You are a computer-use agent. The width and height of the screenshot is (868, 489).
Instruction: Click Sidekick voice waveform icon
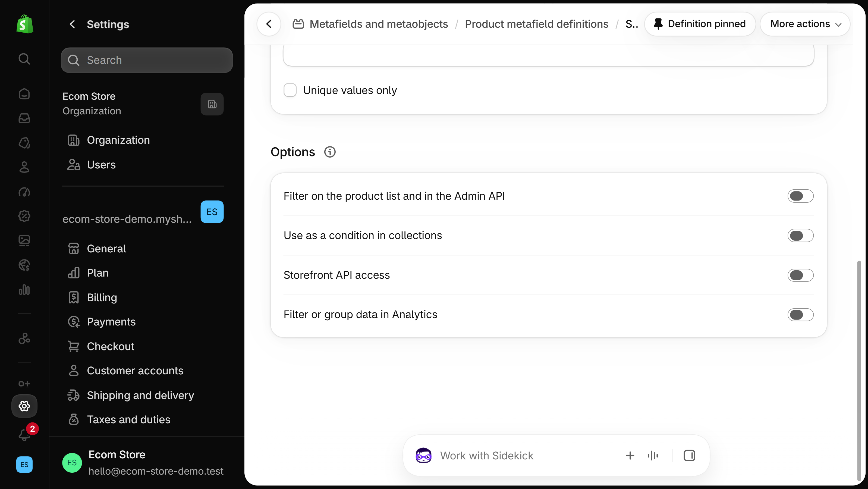653,456
